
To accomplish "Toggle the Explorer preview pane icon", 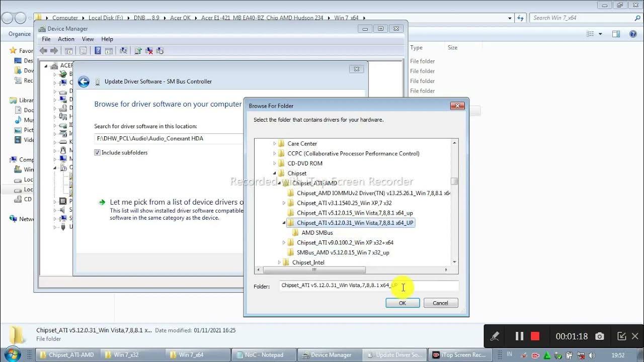I will click(x=616, y=34).
